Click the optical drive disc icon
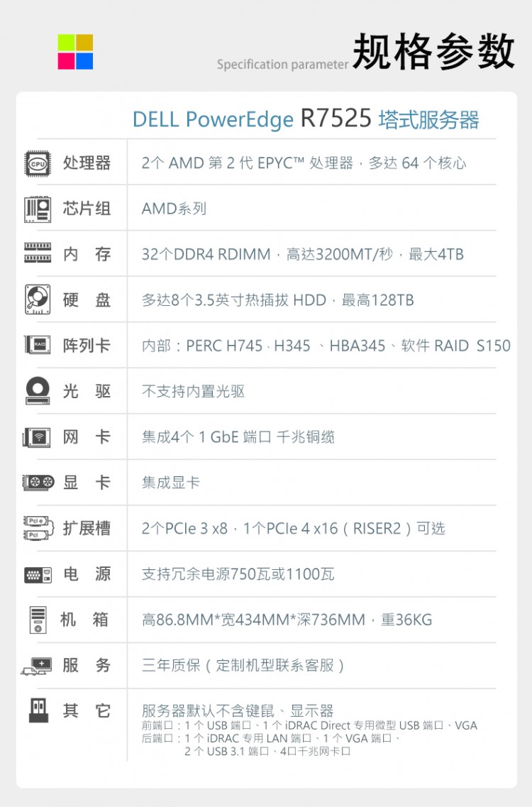The height and width of the screenshot is (807, 532). [x=38, y=390]
